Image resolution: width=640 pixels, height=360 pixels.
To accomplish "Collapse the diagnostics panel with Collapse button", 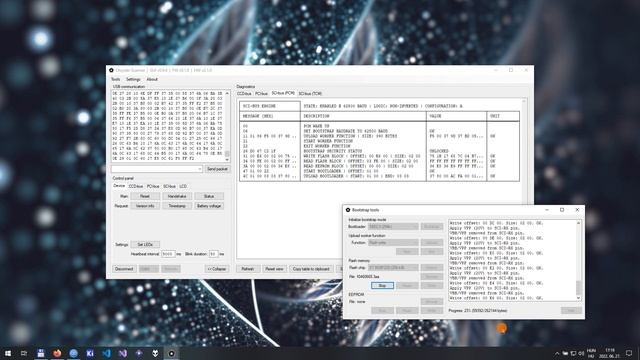I will (x=217, y=269).
